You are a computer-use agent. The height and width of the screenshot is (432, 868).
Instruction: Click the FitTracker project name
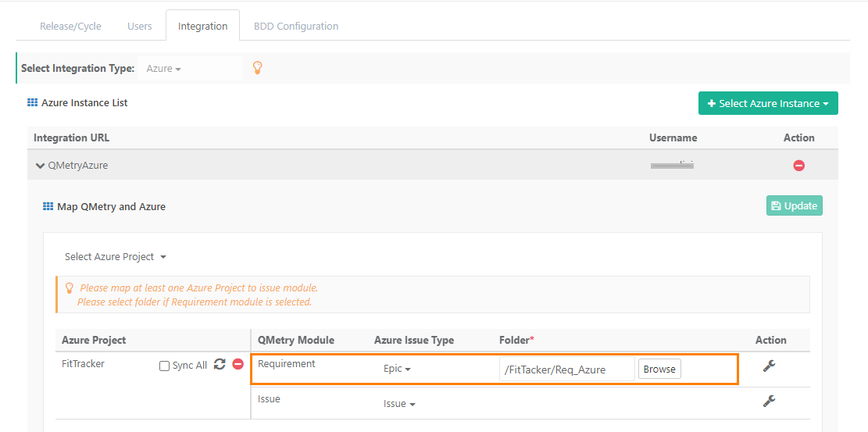[x=83, y=365]
